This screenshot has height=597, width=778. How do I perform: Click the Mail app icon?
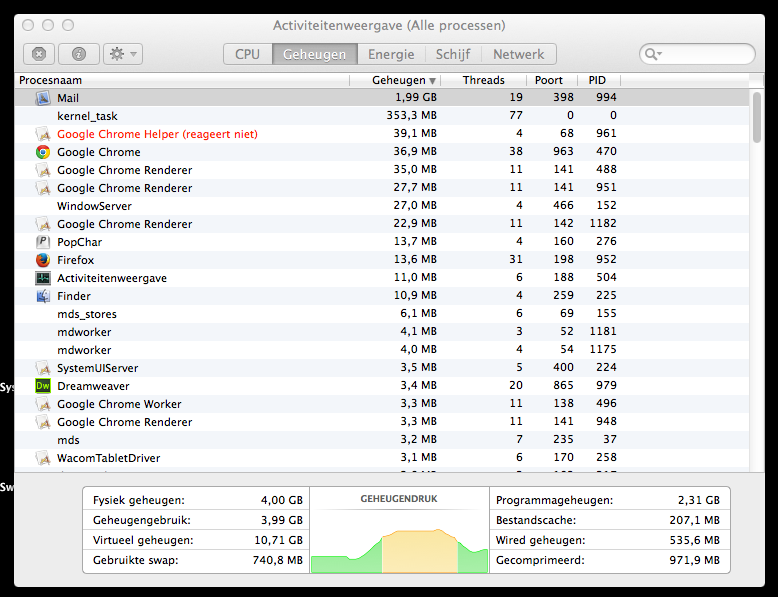click(43, 98)
